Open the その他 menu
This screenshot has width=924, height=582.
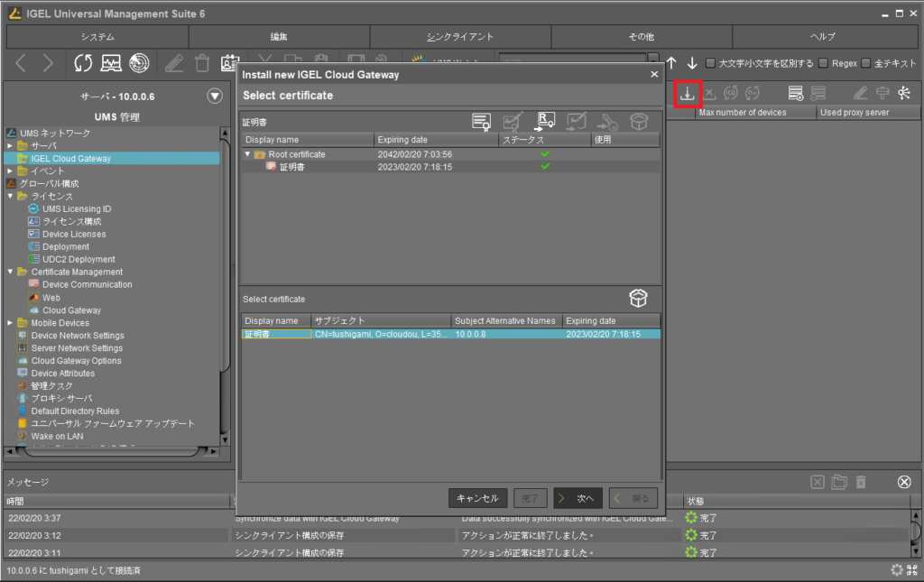point(642,36)
